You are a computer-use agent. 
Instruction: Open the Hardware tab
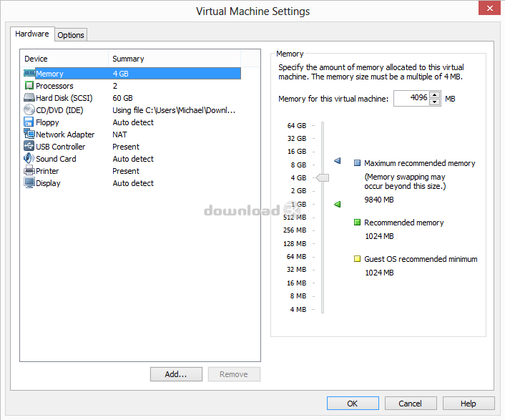[32, 34]
